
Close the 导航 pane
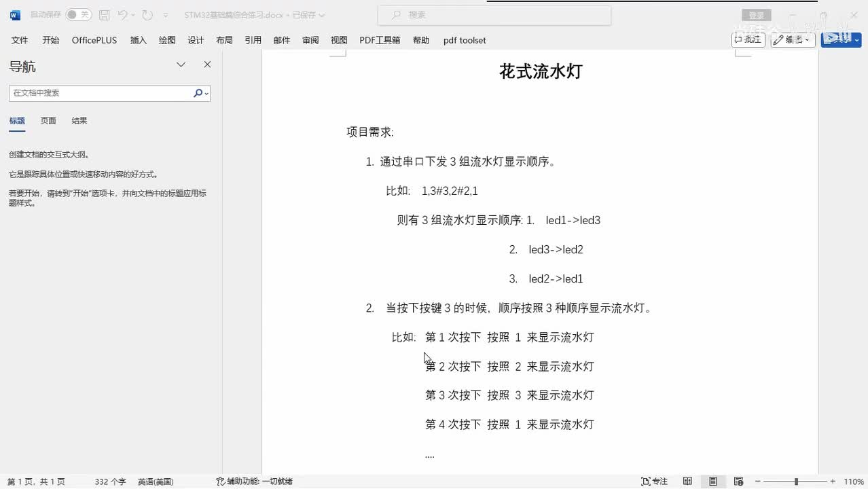coord(207,65)
